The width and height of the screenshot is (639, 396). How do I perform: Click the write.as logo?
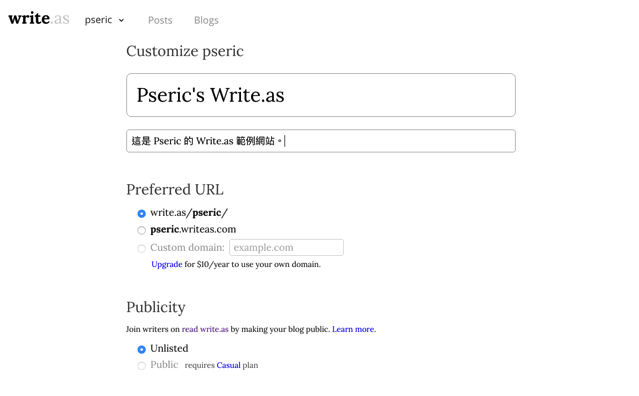[x=39, y=18]
